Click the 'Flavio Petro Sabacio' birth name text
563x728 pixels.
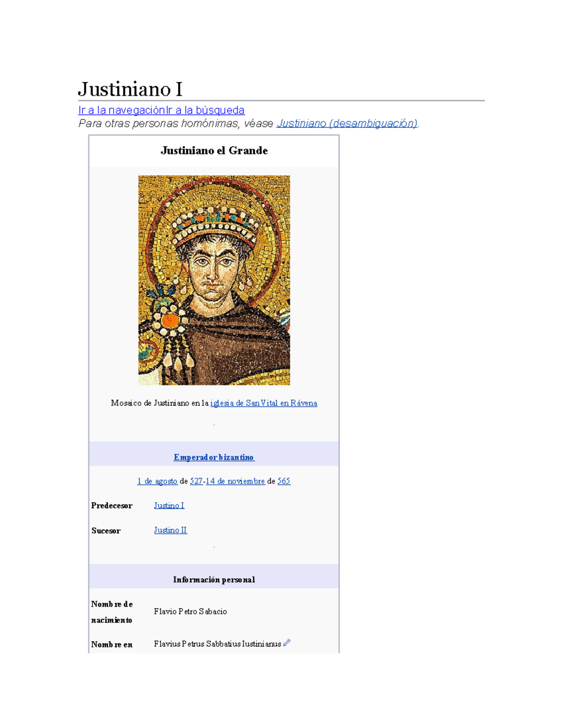(190, 611)
